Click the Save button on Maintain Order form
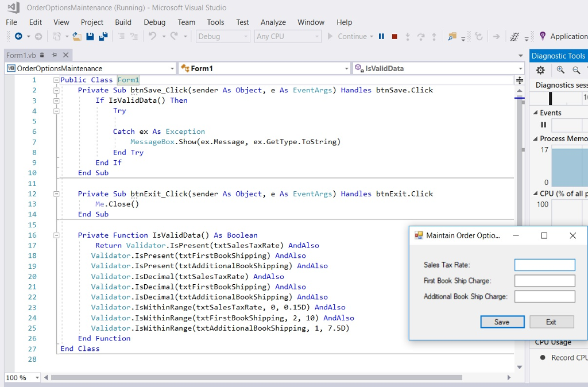Screen dimensions: 588x387 502,322
